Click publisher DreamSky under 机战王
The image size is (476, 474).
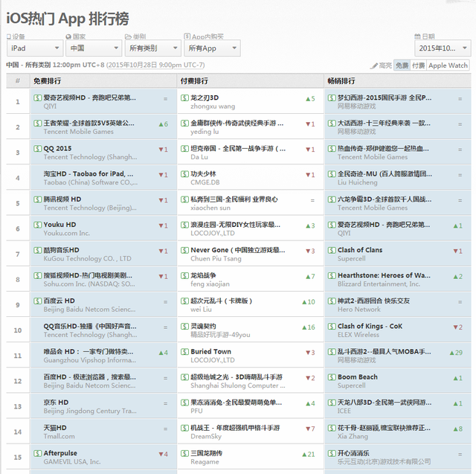tap(206, 436)
